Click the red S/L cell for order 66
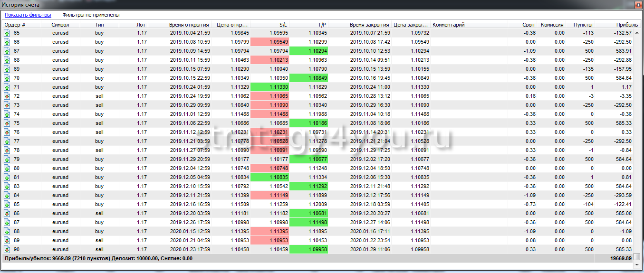The width and height of the screenshot is (644, 273). pos(269,42)
